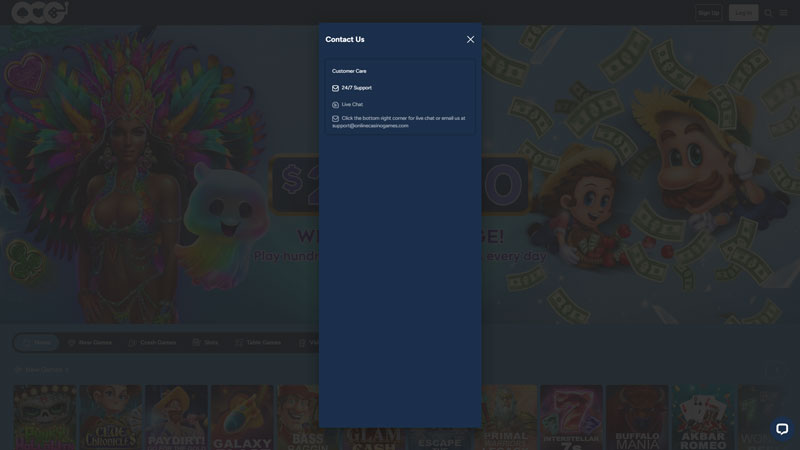
Task: Click the Contact Us title
Action: [345, 39]
